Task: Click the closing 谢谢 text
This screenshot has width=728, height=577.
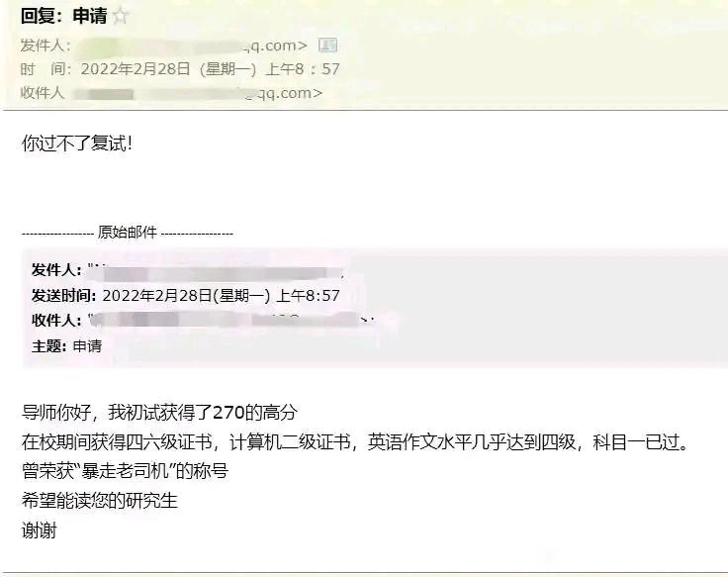Action: pyautogui.click(x=39, y=530)
